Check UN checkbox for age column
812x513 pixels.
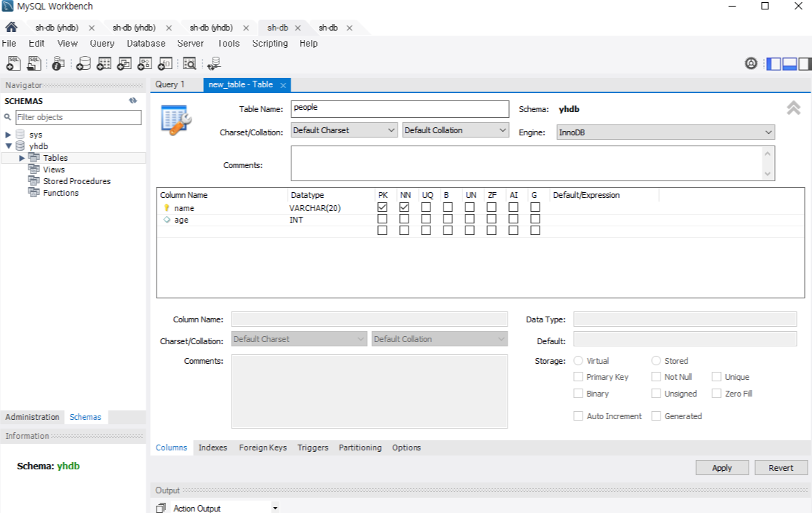click(x=470, y=219)
